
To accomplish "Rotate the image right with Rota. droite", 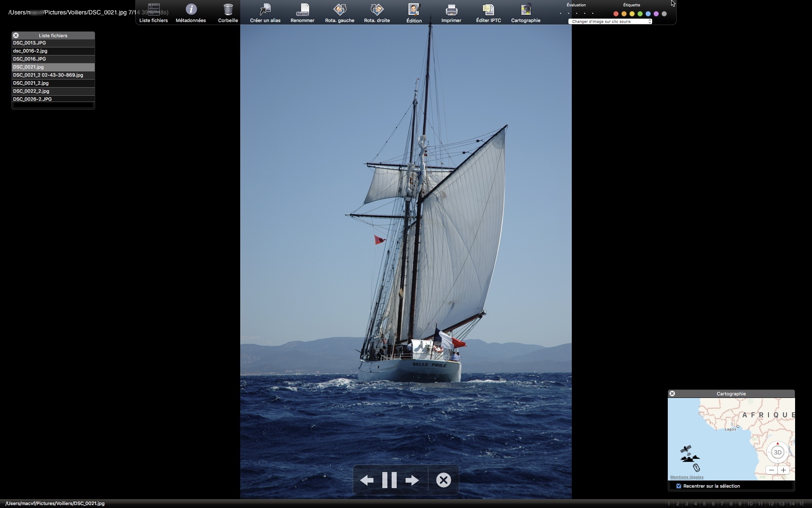I will click(x=377, y=9).
